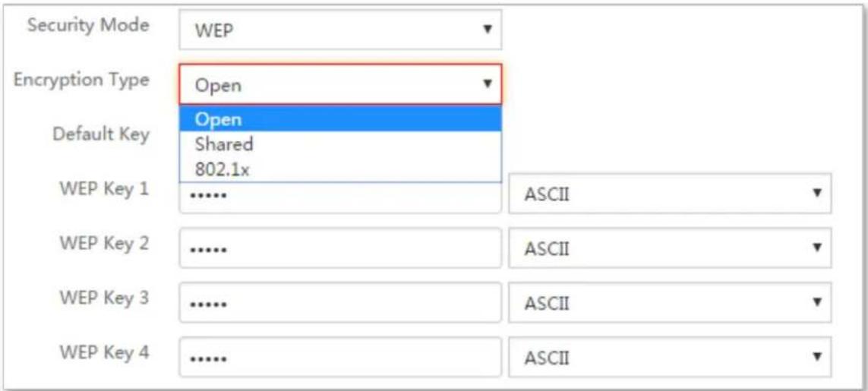Collapse the Encryption Type dropdown
Image resolution: width=868 pixels, height=391 pixels.
click(340, 84)
